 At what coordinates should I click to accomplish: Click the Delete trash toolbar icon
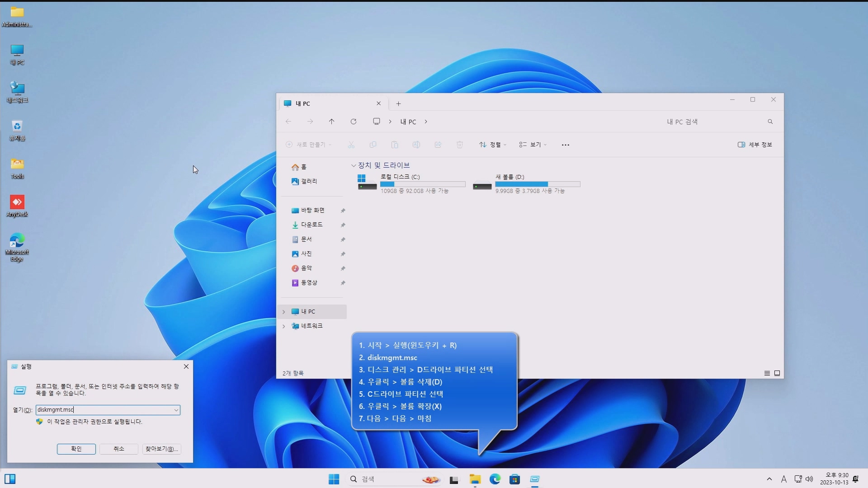click(x=460, y=145)
